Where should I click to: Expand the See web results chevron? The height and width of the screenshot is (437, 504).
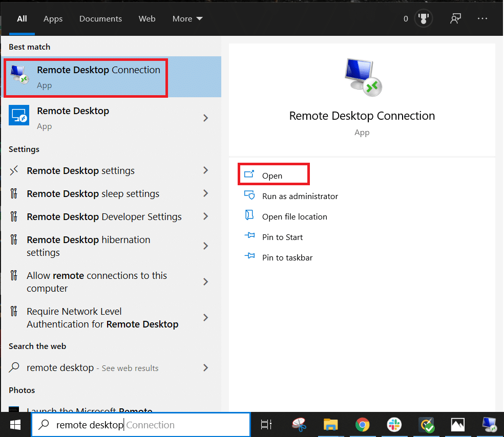(205, 368)
